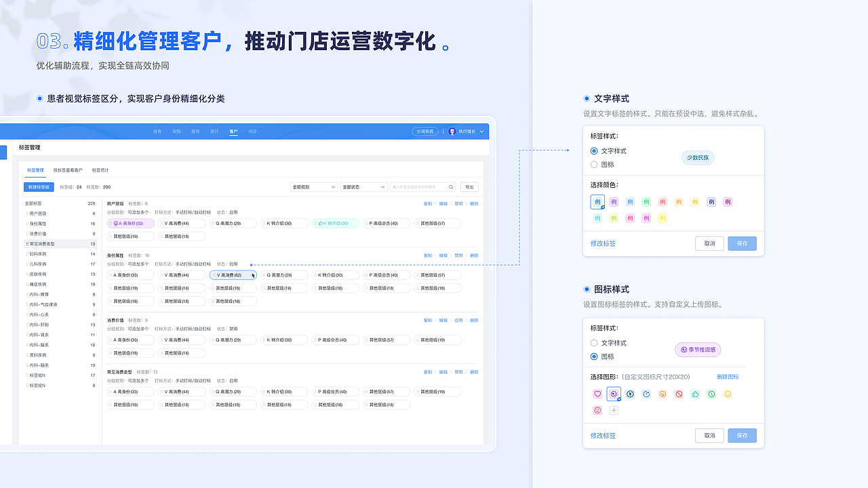
Task: Click the plus tile to upload a custom icon
Action: [613, 410]
